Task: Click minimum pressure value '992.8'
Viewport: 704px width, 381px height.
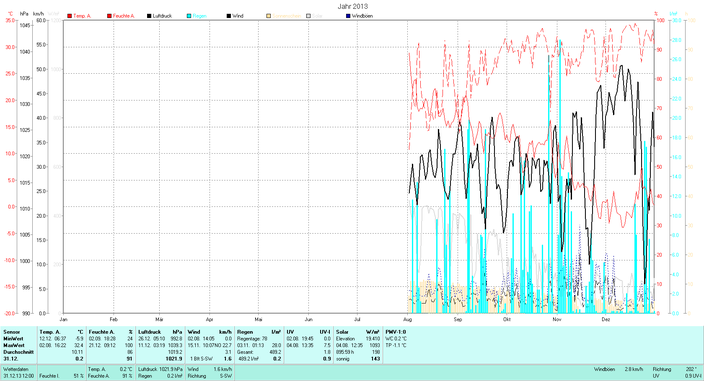Action: [x=177, y=339]
